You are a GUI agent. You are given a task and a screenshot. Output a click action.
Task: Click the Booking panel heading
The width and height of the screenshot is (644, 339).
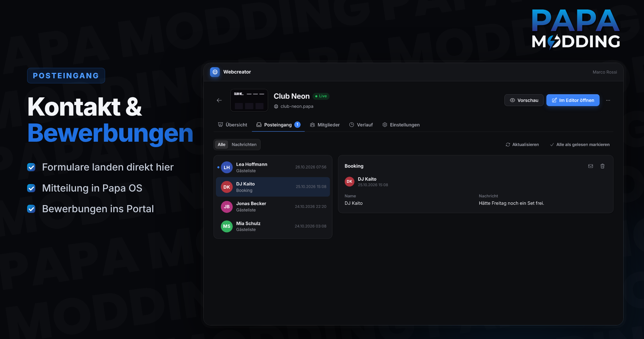[x=354, y=166]
